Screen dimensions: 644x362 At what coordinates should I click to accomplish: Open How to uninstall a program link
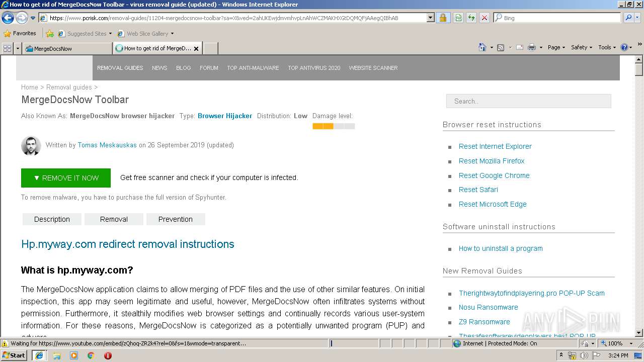501,248
